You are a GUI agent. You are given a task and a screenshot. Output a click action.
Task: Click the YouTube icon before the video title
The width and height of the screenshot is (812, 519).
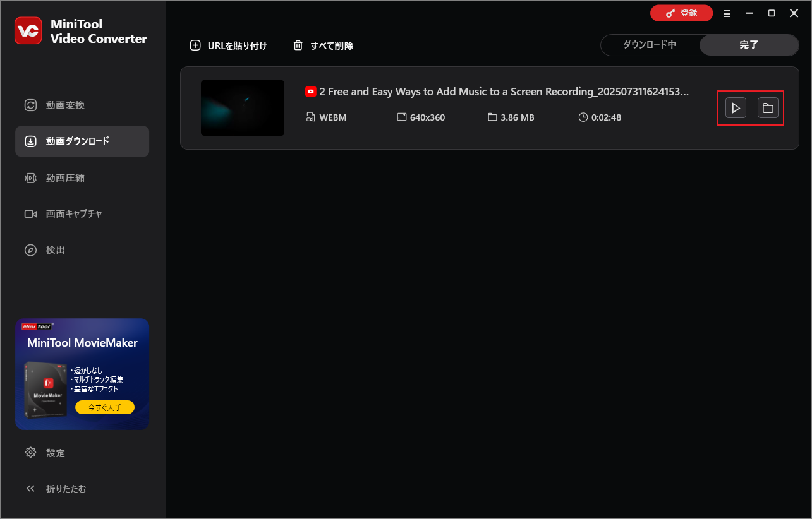click(x=311, y=92)
